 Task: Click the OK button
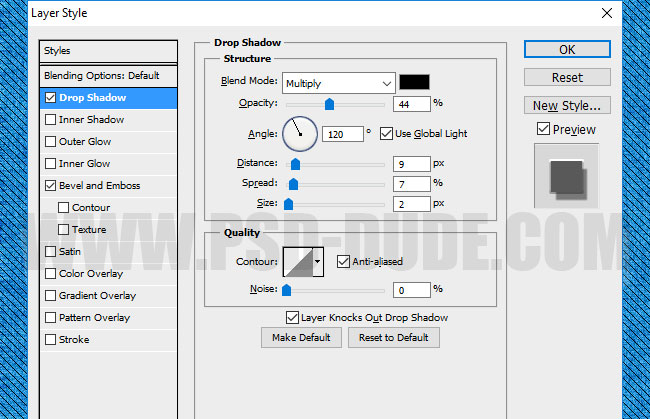pos(566,49)
